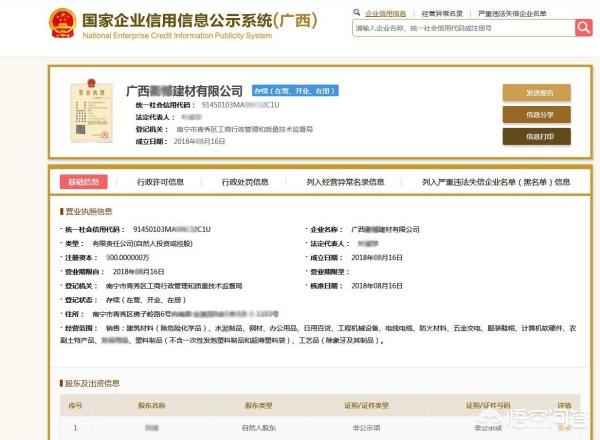Click the 详情 link in shareholder row 1
Viewport: 600px width, 440px height.
coord(564,428)
